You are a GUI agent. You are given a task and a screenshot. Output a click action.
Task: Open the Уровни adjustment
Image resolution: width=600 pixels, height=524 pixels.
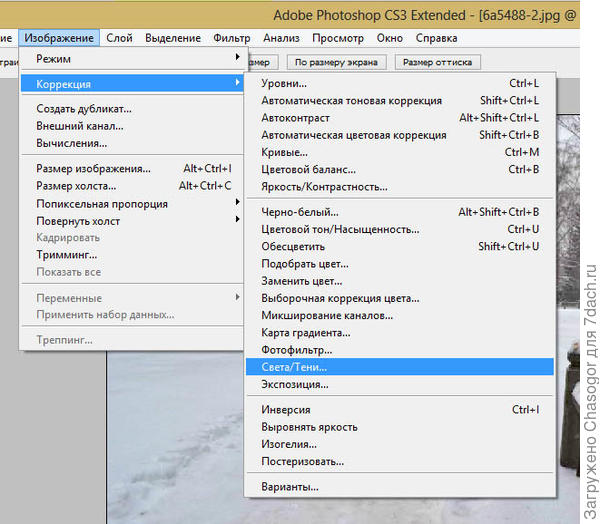[x=284, y=84]
